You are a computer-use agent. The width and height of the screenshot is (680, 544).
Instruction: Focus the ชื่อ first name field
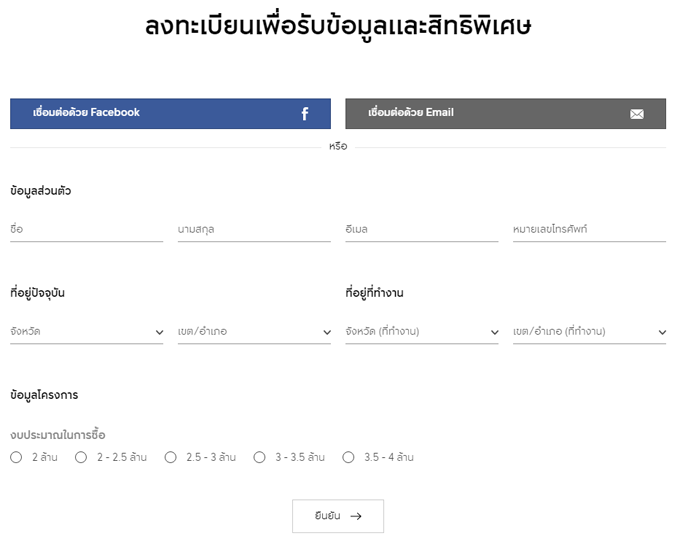86,229
